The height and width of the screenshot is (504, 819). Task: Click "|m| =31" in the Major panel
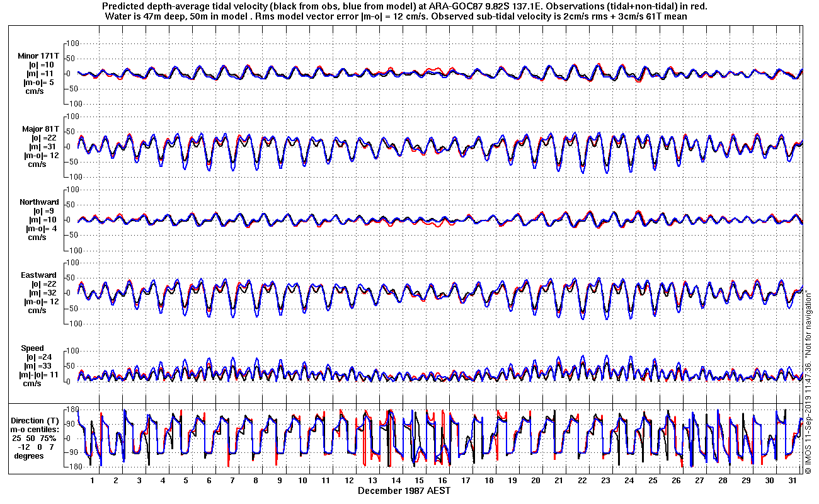point(42,147)
